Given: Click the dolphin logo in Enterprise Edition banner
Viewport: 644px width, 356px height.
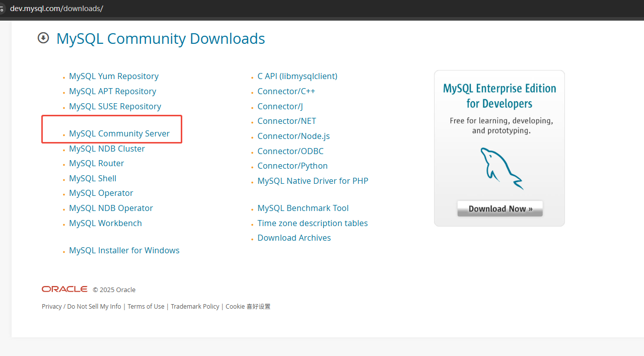Looking at the screenshot, I should click(502, 168).
